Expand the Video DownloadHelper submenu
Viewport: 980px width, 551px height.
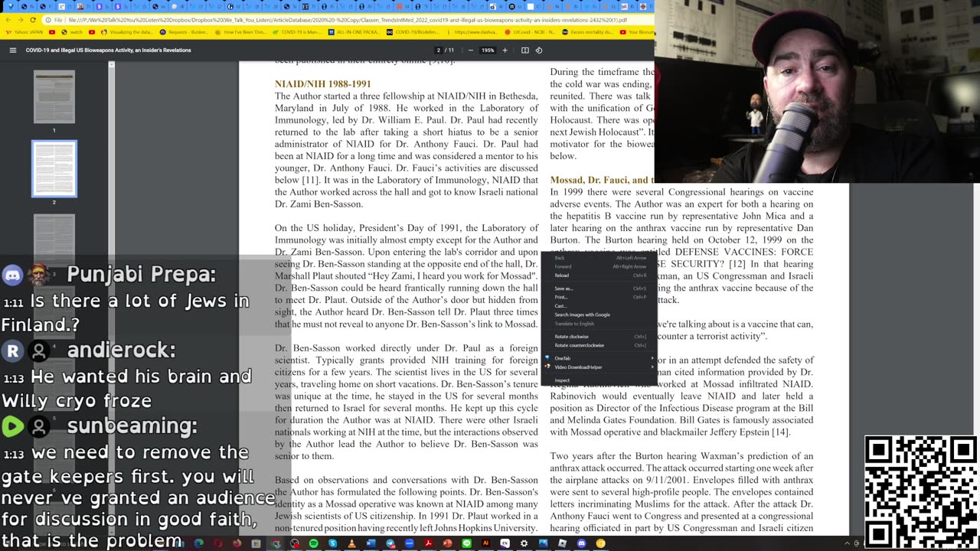tap(599, 367)
